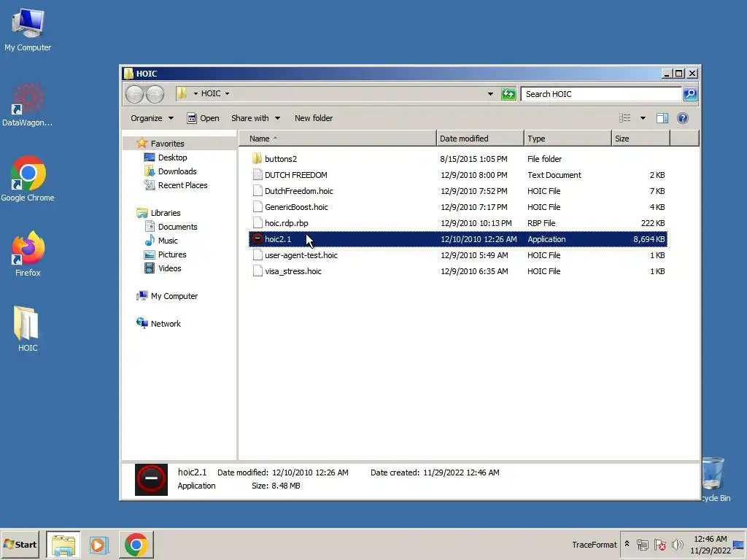The image size is (747, 560).
Task: Open Windows Explorer from the taskbar
Action: (63, 545)
